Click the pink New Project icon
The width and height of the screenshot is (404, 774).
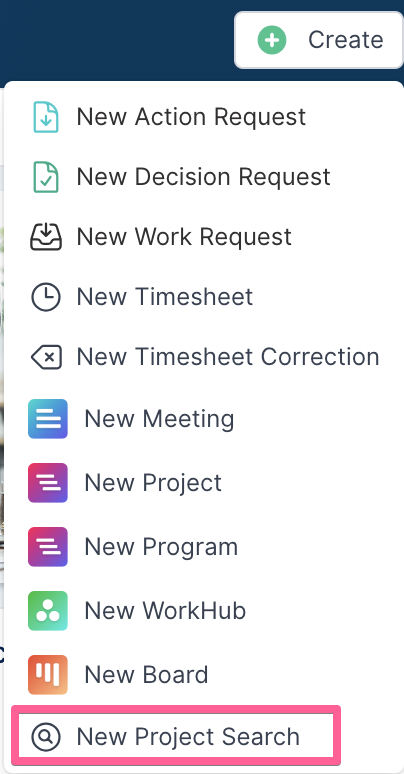(47, 483)
